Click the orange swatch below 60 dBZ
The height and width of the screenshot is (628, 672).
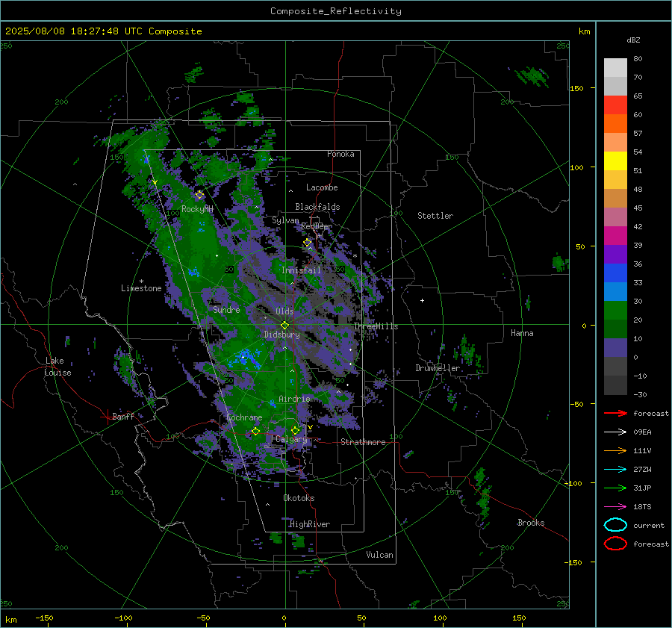[x=615, y=124]
